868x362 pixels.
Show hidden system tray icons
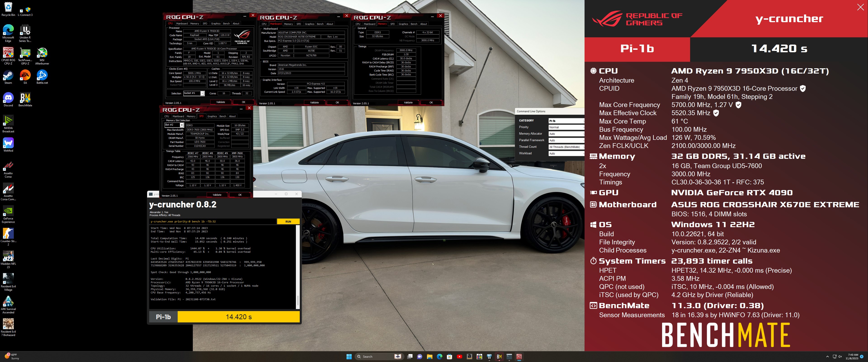[x=827, y=357]
